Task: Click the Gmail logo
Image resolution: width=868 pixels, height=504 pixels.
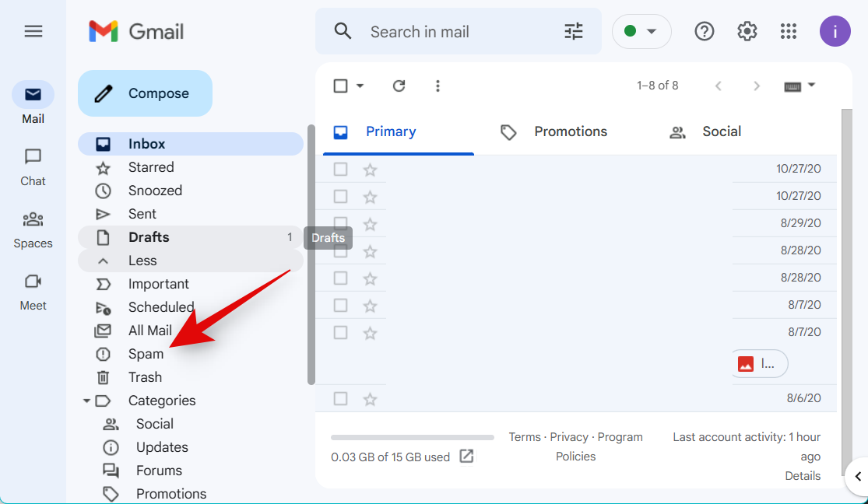Action: pos(136,32)
